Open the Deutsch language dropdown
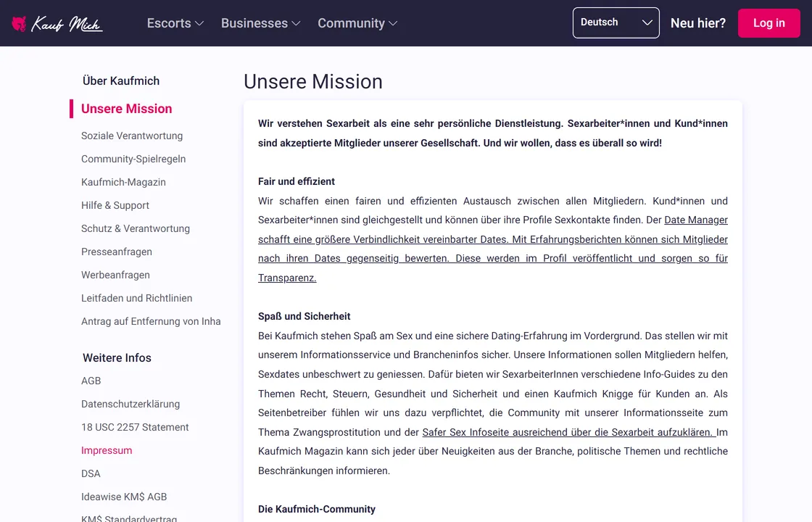The height and width of the screenshot is (522, 812). [616, 22]
